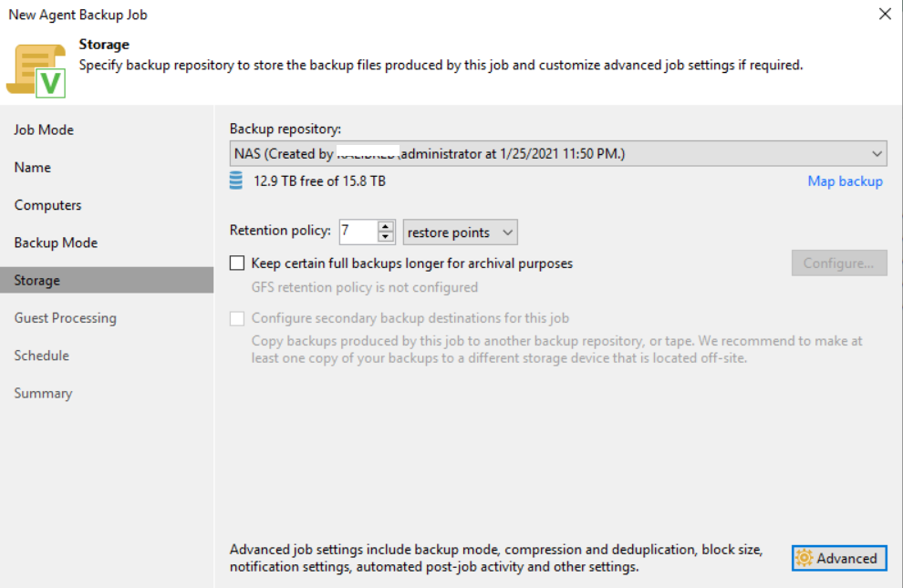Click the repository free space database icon
Screen dimensions: 903x588
click(236, 181)
